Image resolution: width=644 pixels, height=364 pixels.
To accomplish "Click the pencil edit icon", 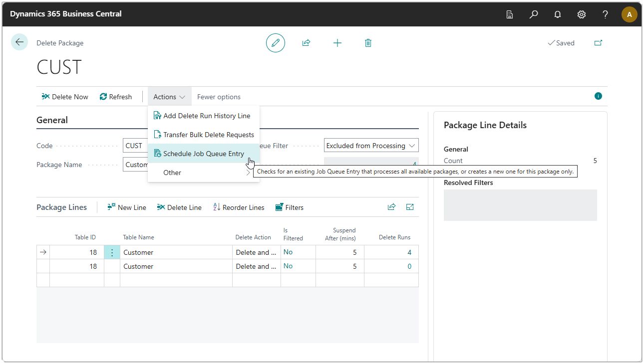I will coord(276,43).
